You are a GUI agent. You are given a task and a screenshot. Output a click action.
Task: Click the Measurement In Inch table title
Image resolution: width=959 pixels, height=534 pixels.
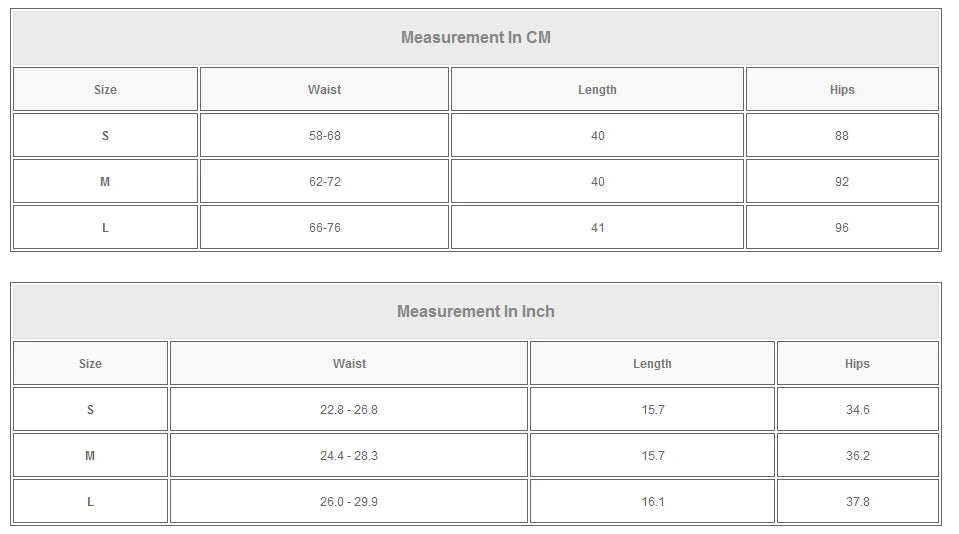point(476,312)
